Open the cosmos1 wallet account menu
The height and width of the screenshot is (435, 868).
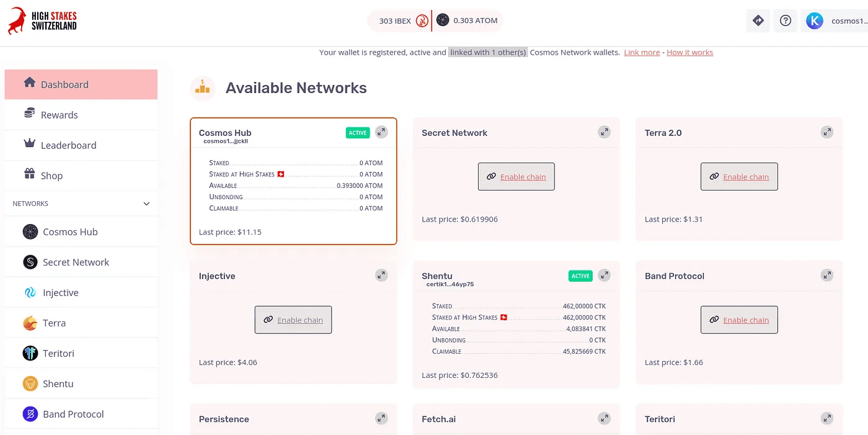pos(834,21)
